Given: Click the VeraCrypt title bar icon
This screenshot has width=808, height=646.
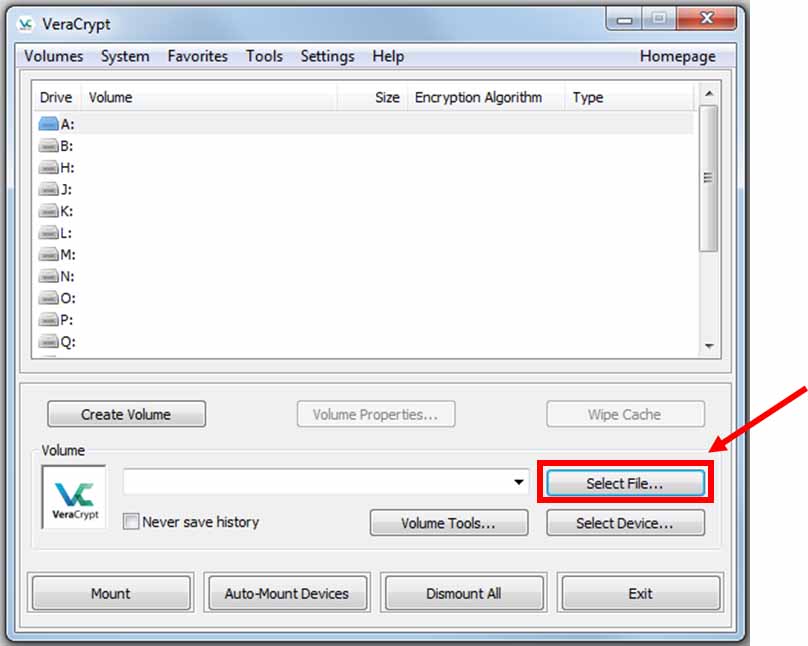Looking at the screenshot, I should pyautogui.click(x=26, y=24).
